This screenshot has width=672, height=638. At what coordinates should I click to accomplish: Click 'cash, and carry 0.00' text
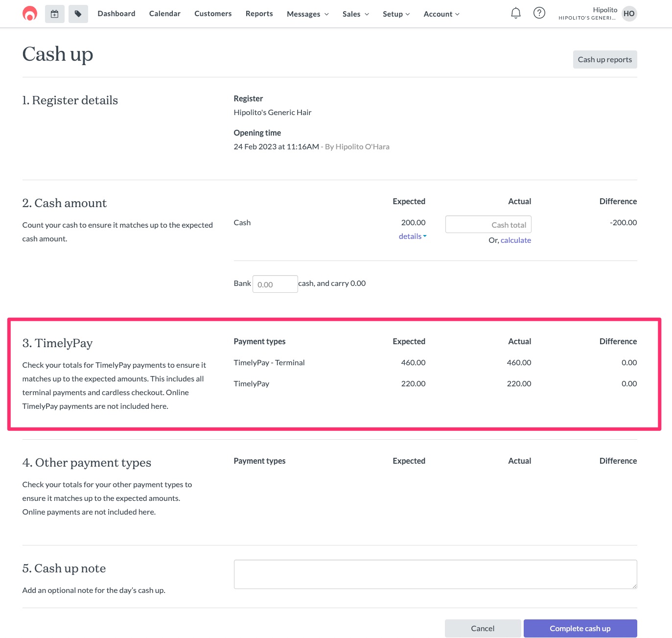click(332, 284)
